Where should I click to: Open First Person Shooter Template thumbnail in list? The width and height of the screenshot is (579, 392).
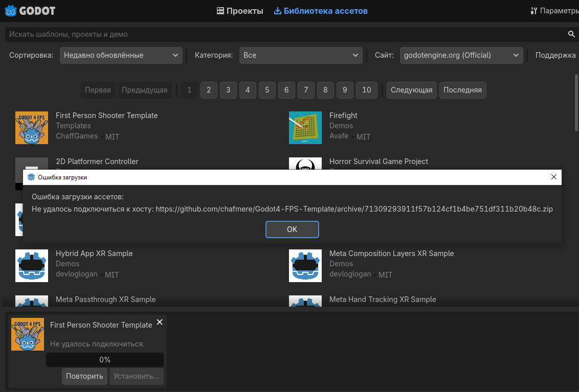click(32, 128)
